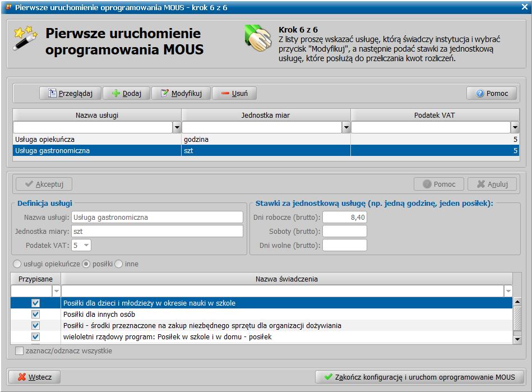Viewport: 532px width, 392px height.
Task: Remove the selected service with Usuń
Action: coord(234,93)
